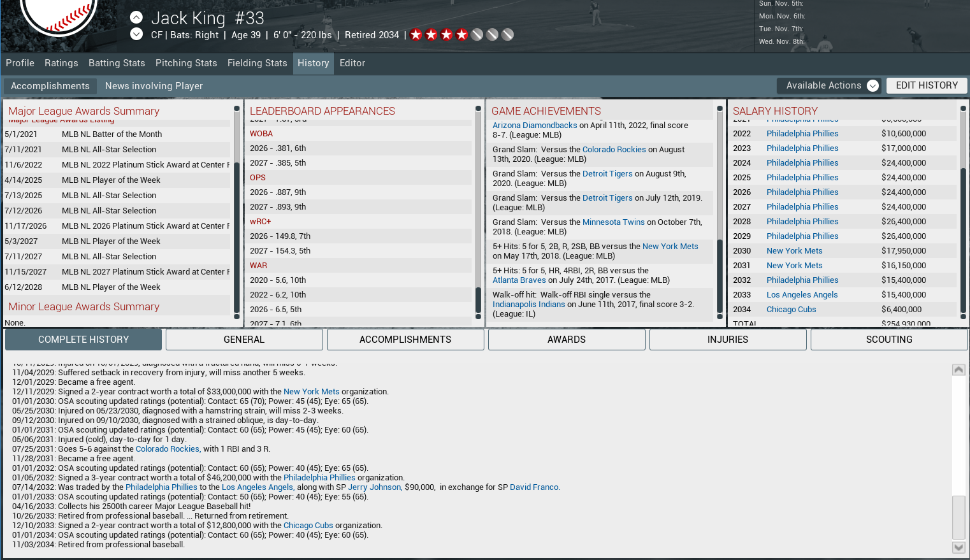Switch to News involving Player
Viewport: 970px width, 560px height.
tap(154, 86)
